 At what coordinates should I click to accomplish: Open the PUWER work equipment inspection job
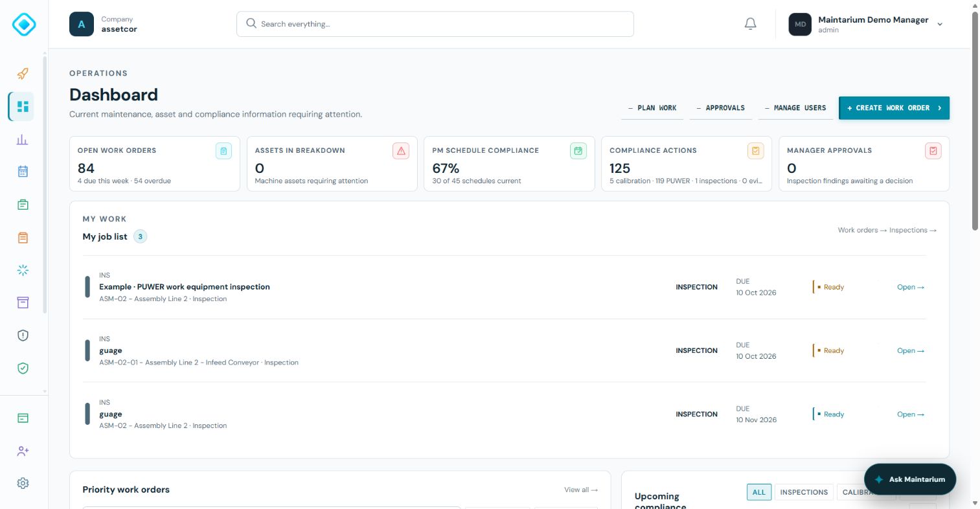[910, 287]
